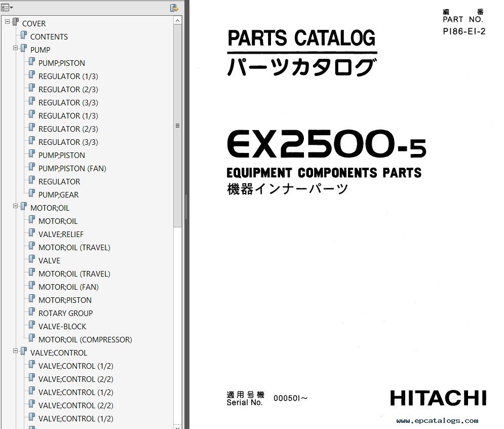Open the VALVE;CONTROL parent bookmark label

tap(58, 353)
